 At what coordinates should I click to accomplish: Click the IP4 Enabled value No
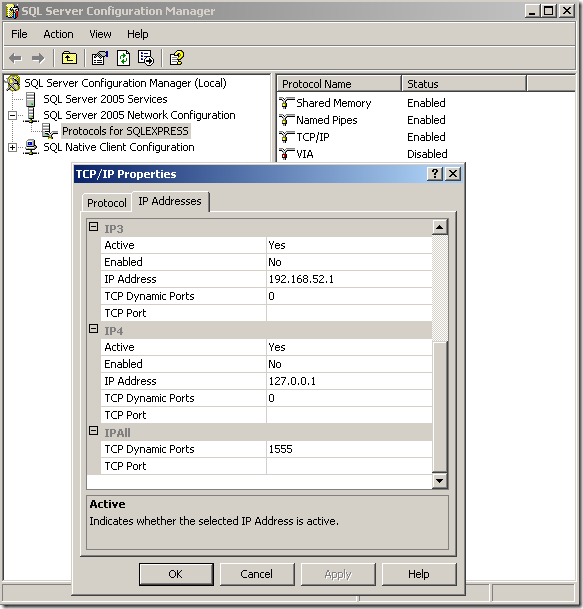349,364
